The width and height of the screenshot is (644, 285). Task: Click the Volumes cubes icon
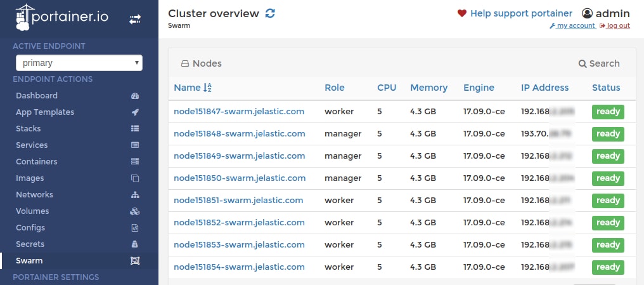(135, 211)
